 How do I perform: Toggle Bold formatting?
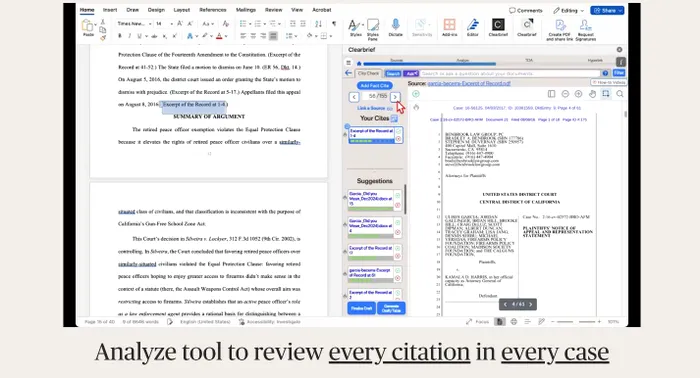point(120,36)
